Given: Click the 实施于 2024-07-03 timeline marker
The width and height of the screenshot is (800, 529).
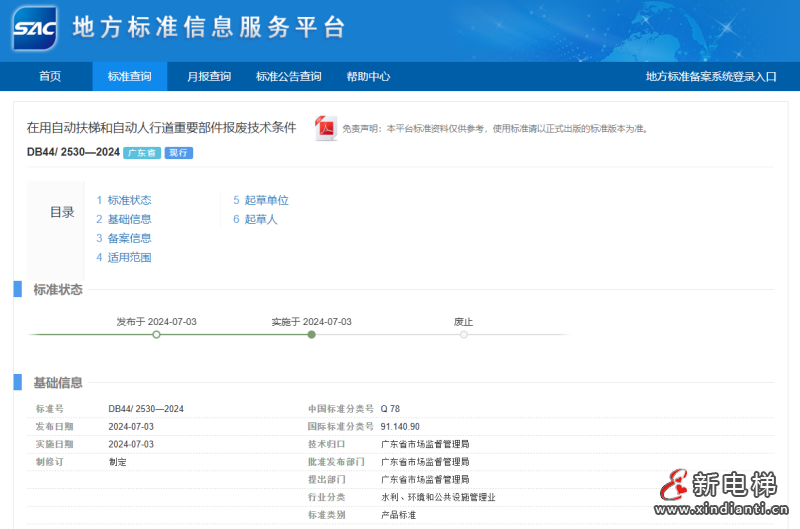Looking at the screenshot, I should [312, 334].
